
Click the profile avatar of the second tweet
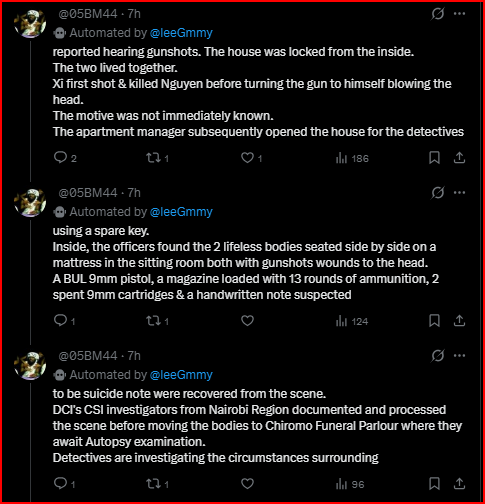pos(30,202)
